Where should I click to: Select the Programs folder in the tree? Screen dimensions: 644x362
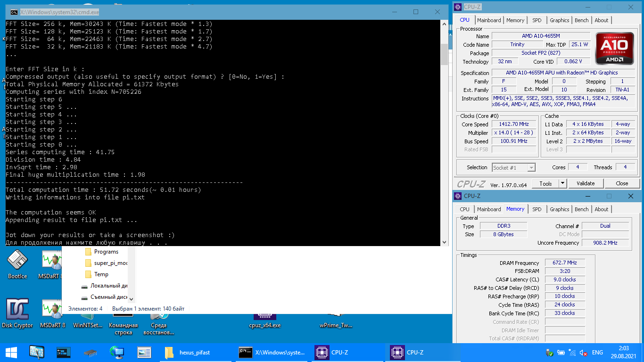[x=106, y=252]
